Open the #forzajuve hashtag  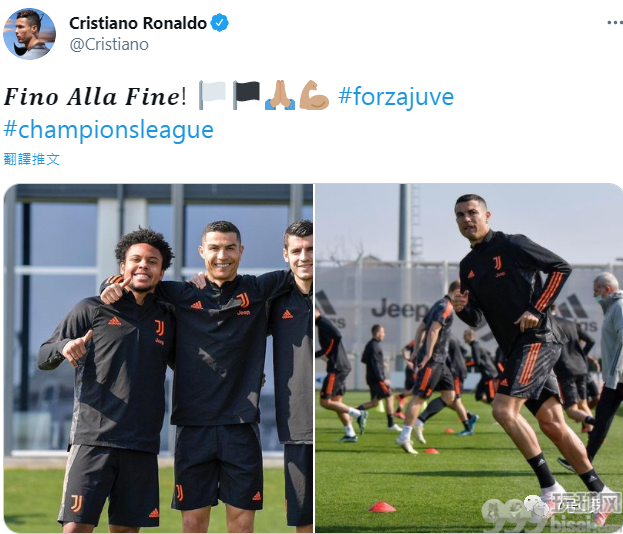(x=396, y=97)
